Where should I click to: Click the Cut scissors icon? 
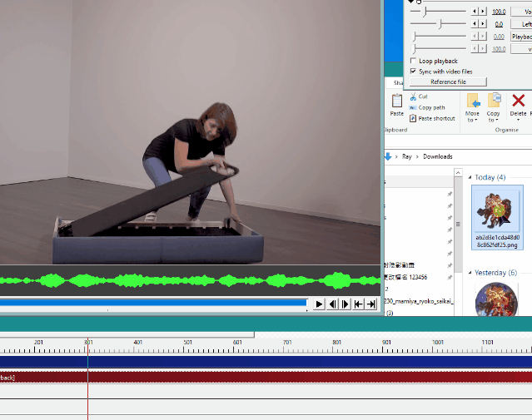click(413, 96)
